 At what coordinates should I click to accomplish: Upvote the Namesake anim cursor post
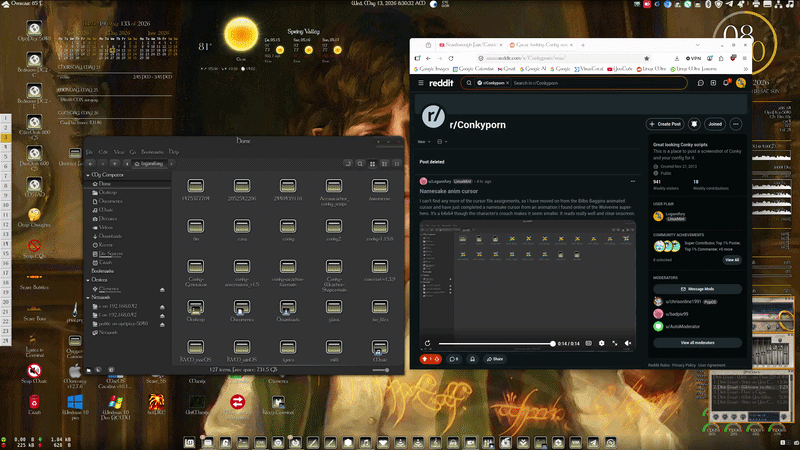pos(424,359)
